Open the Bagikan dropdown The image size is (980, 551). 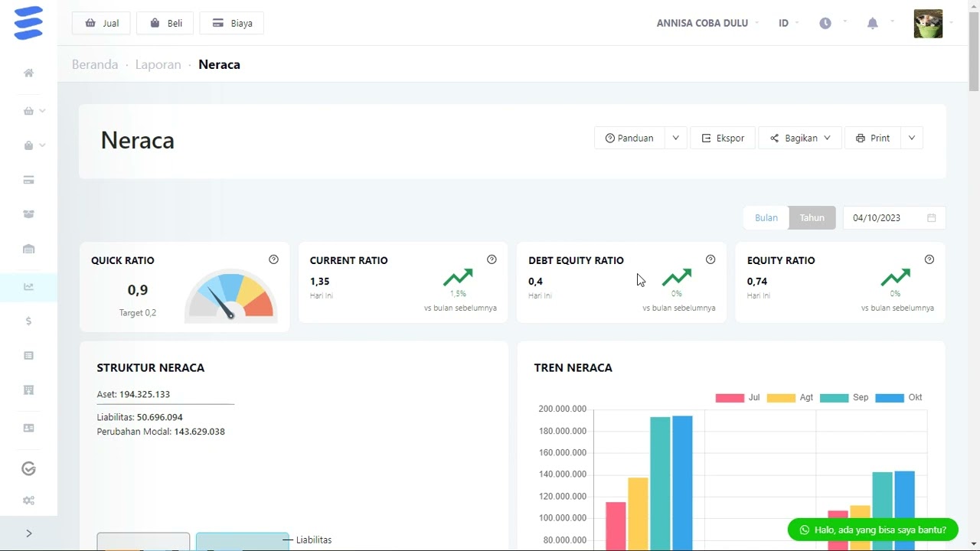(x=800, y=139)
